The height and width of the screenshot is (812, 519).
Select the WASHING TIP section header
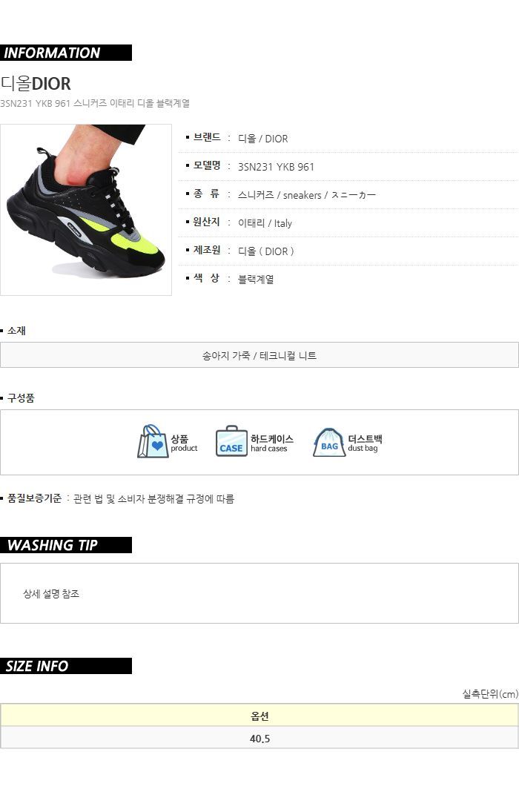pos(66,545)
